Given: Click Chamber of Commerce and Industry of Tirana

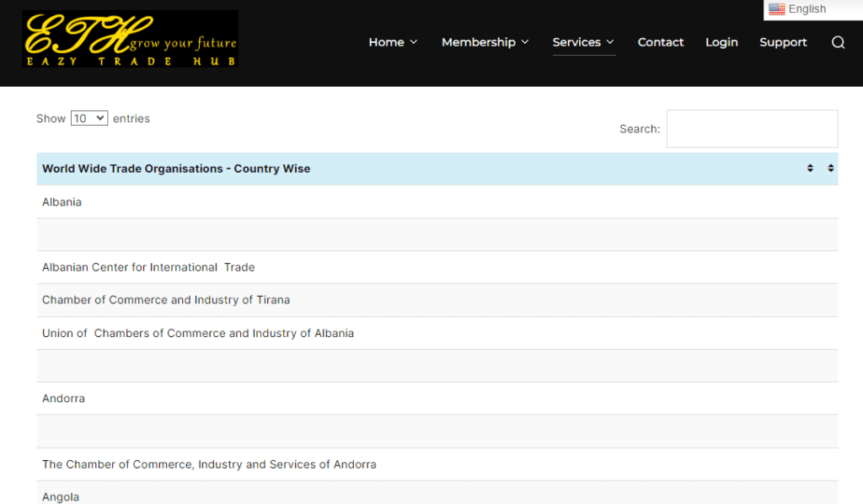Looking at the screenshot, I should [166, 300].
